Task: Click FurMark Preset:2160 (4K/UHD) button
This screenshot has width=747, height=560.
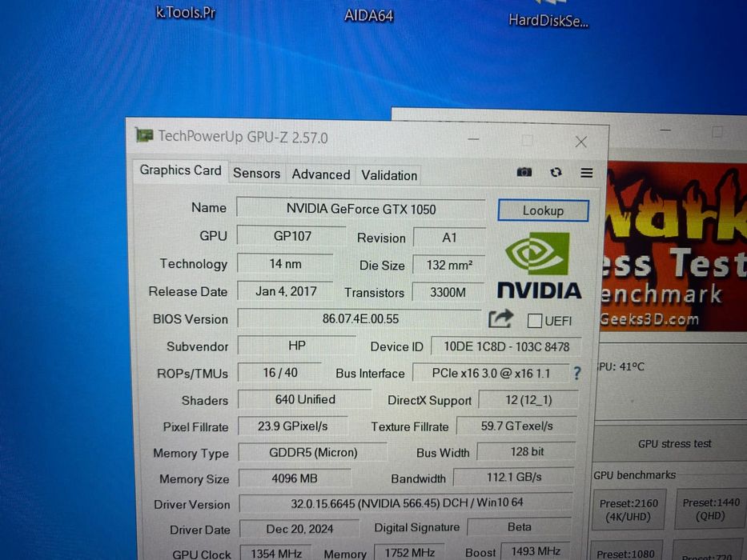Action: tap(629, 510)
